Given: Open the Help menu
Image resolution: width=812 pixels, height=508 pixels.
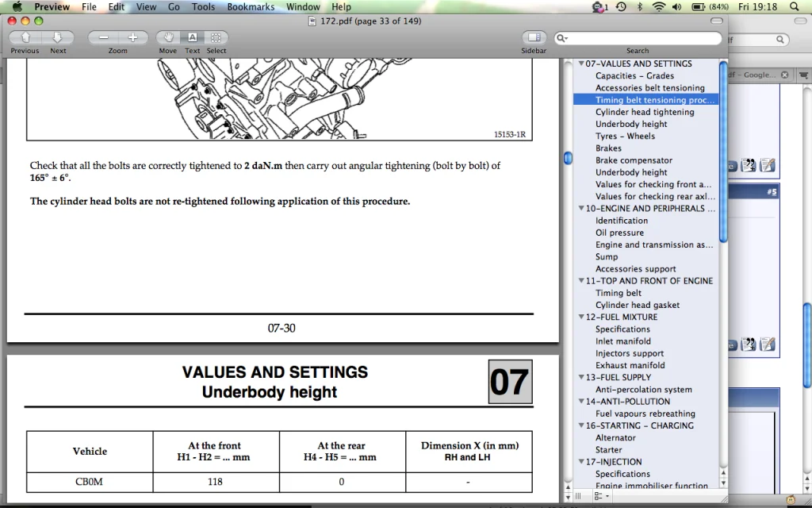Looking at the screenshot, I should [x=341, y=6].
